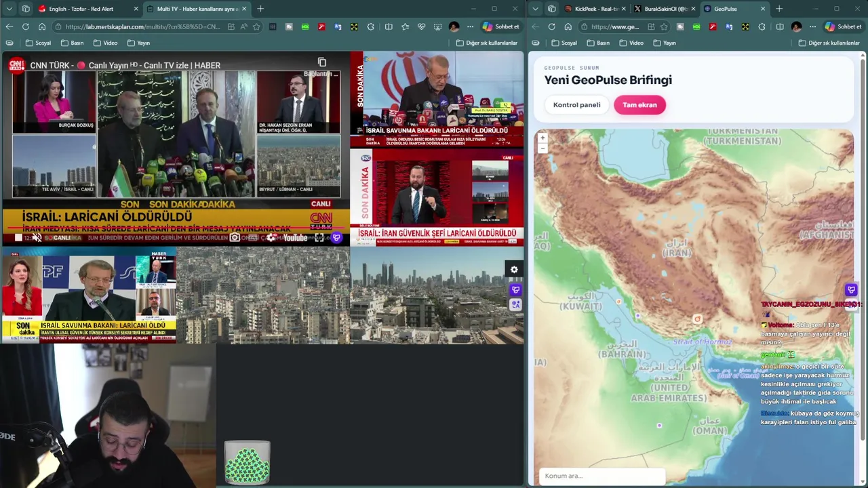Image resolution: width=868 pixels, height=488 pixels.
Task: Click the Tam ekran button
Action: (x=639, y=105)
